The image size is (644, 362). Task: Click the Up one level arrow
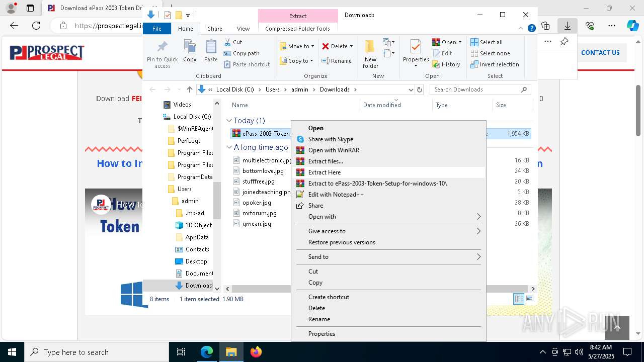[190, 89]
